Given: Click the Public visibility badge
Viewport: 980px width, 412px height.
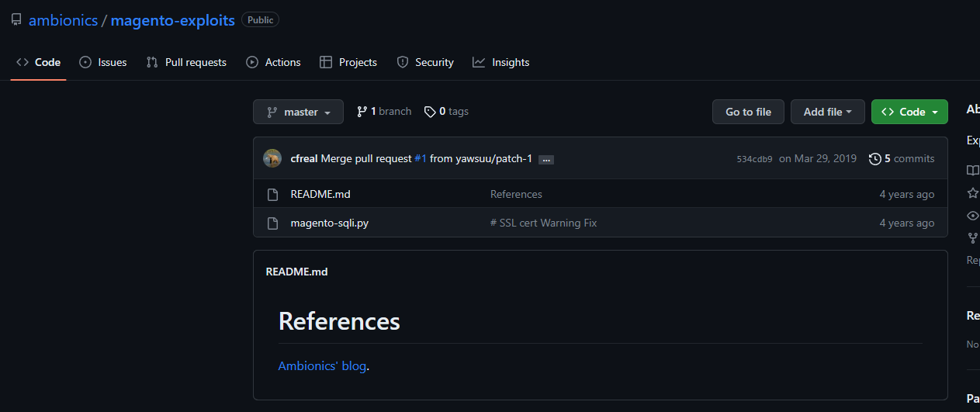Looking at the screenshot, I should pyautogui.click(x=260, y=20).
